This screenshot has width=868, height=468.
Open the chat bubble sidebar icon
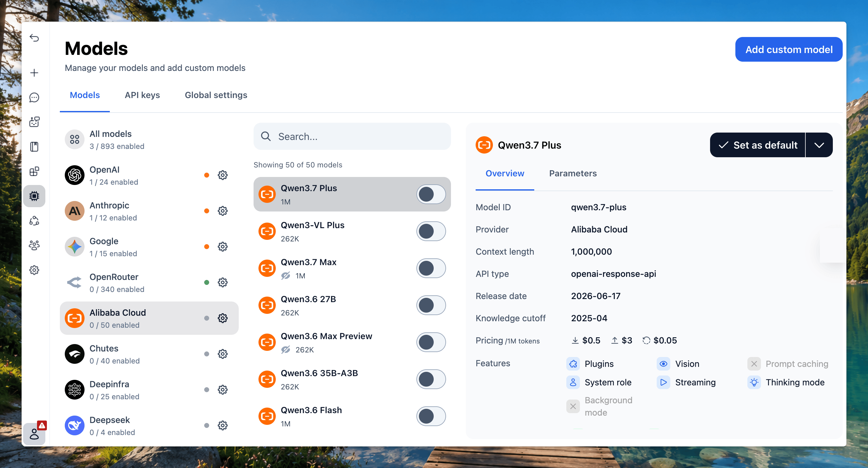[34, 98]
